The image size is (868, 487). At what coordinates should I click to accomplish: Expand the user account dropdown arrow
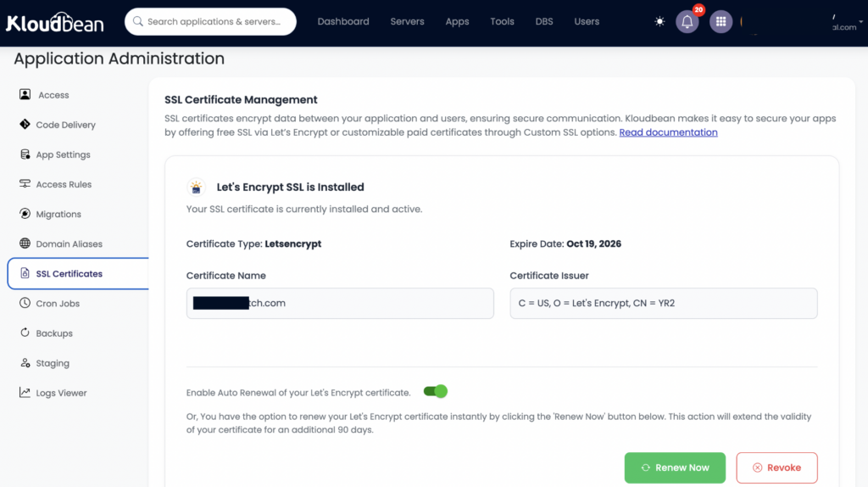(861, 21)
